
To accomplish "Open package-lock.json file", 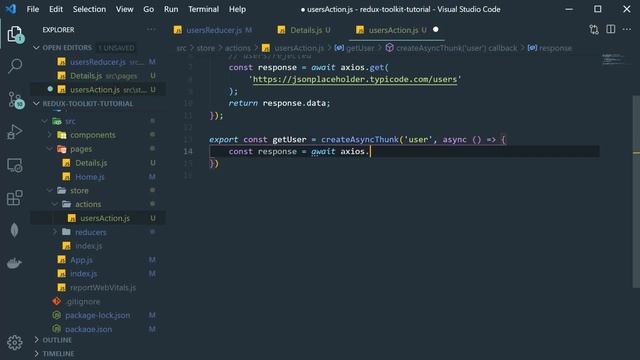I will point(98,315).
